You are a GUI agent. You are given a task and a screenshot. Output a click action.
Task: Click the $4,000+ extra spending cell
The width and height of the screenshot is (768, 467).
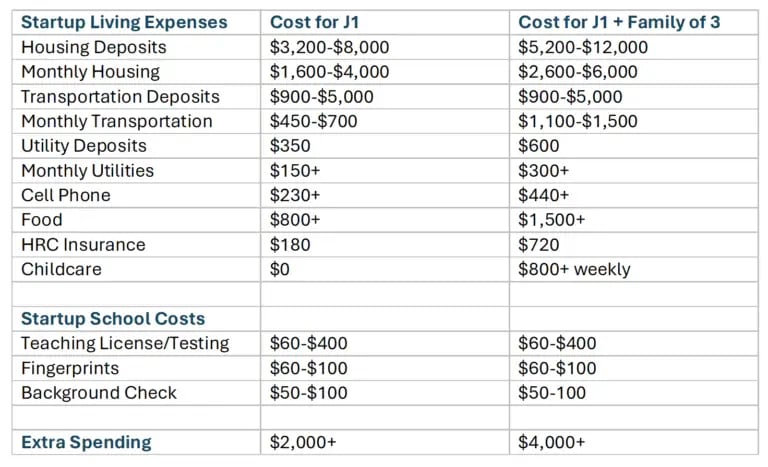tap(552, 442)
